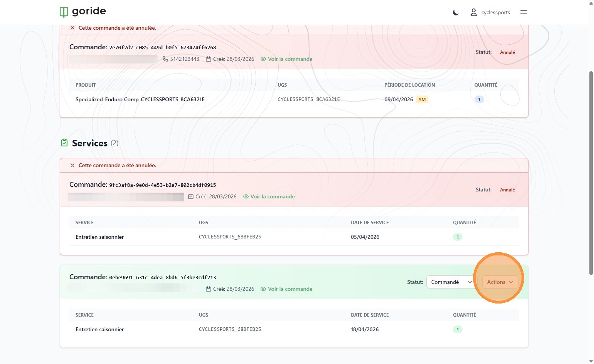Click the goride logo icon
Viewport: 594px width, 364px height.
tap(64, 12)
